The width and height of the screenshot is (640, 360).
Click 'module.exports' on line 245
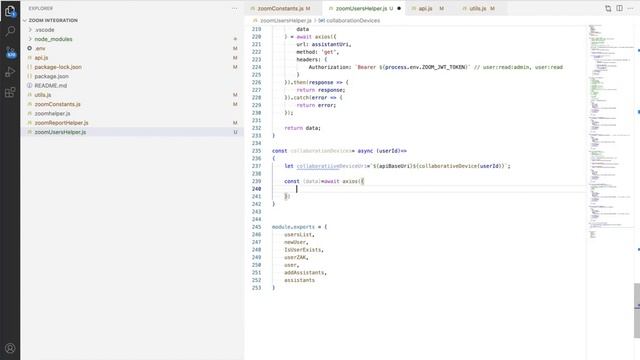[x=293, y=227]
